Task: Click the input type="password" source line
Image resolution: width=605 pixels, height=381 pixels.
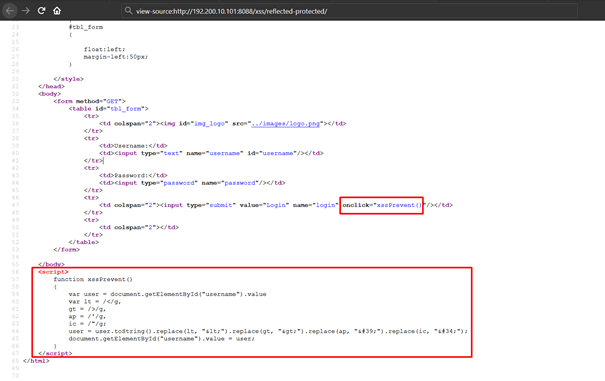Action: click(192, 183)
